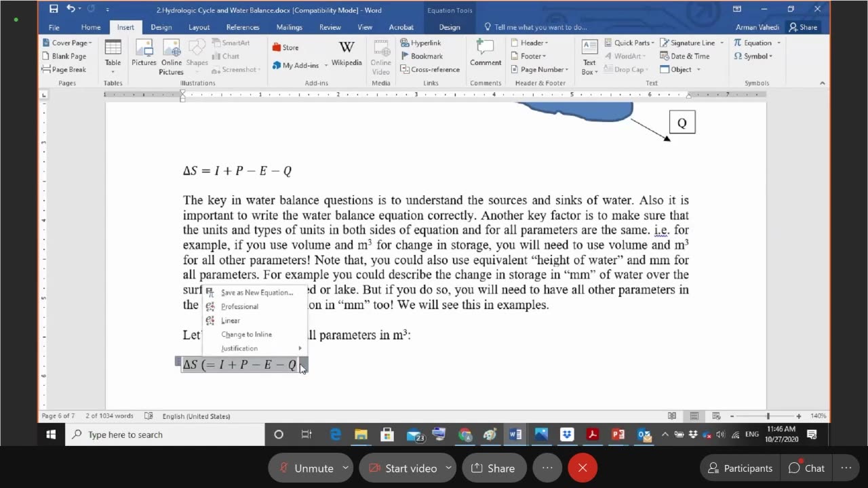Open the Justification submenu
Image resolution: width=868 pixels, height=488 pixels.
[254, 348]
